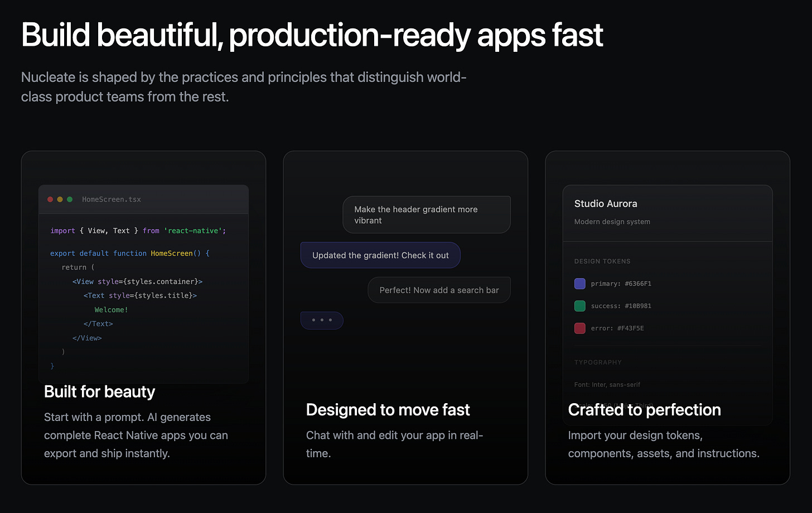The image size is (812, 513).
Task: Click the '<View style={styles.container}>' code line
Action: [138, 282]
